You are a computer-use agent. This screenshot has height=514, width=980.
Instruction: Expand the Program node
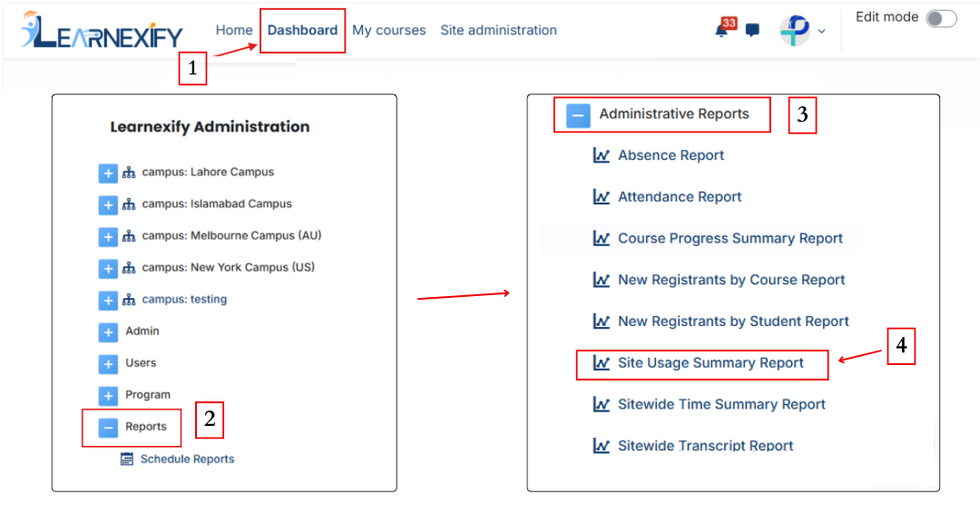point(108,396)
